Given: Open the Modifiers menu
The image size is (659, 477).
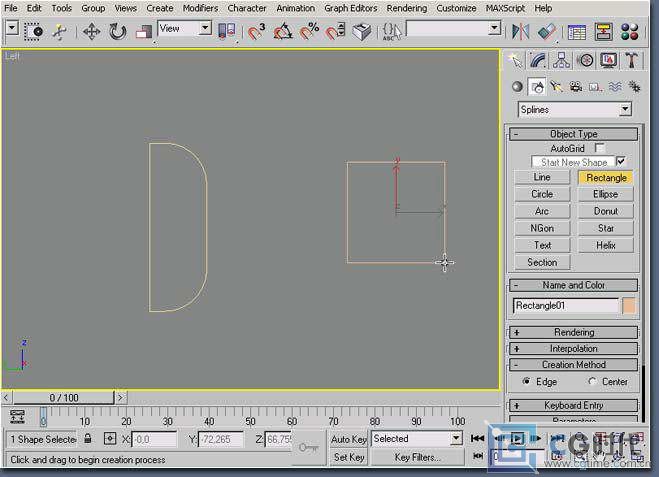Looking at the screenshot, I should click(x=200, y=8).
